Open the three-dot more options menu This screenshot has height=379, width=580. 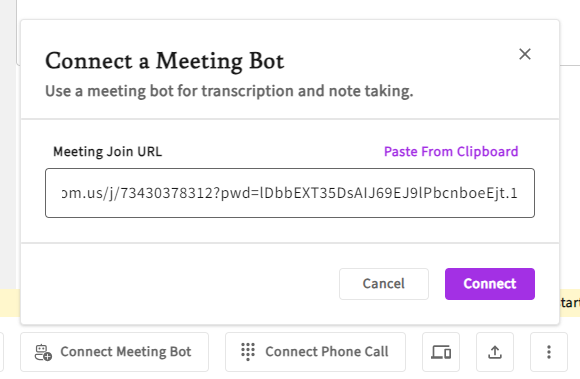[x=549, y=352]
